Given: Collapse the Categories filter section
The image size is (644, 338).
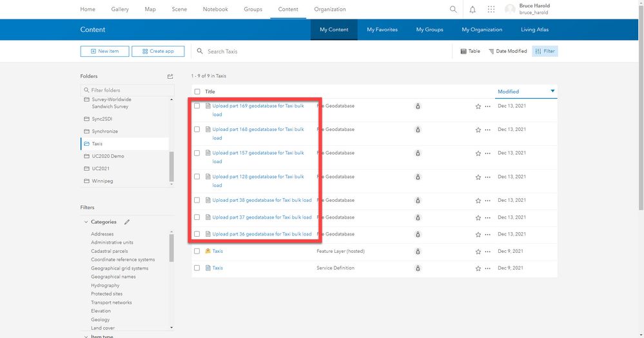Looking at the screenshot, I should [86, 222].
